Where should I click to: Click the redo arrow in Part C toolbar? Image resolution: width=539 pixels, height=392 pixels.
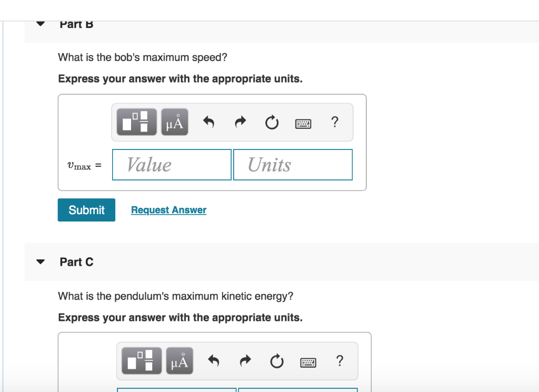(245, 360)
